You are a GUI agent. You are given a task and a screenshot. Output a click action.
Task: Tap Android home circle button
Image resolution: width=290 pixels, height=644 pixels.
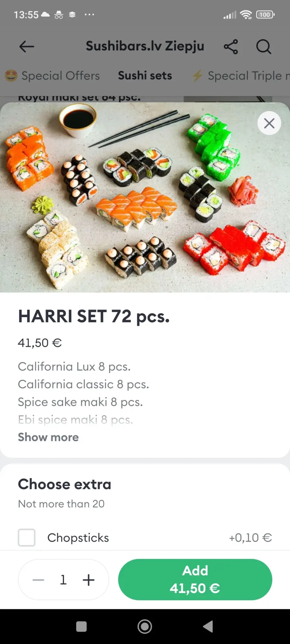[145, 627]
